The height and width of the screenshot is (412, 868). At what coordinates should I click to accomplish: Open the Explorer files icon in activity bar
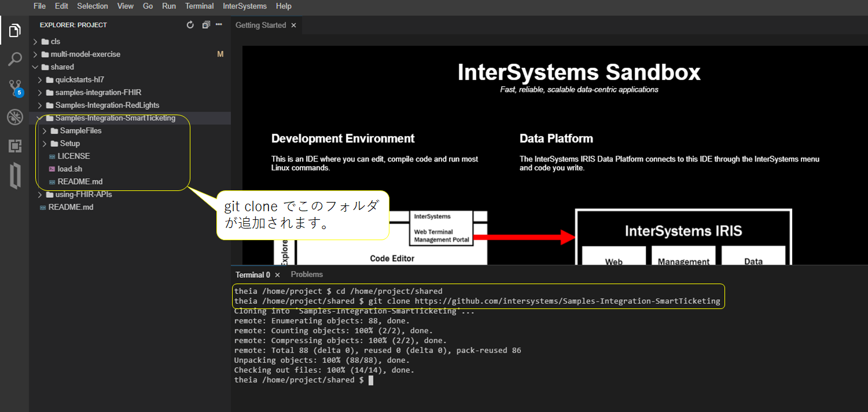14,31
